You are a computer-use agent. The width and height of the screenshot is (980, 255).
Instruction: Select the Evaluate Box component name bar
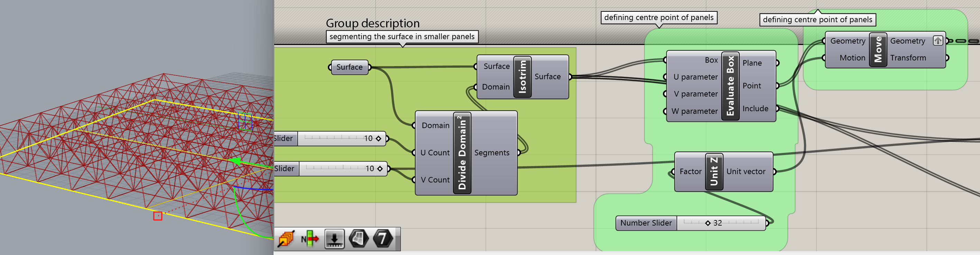pyautogui.click(x=730, y=86)
